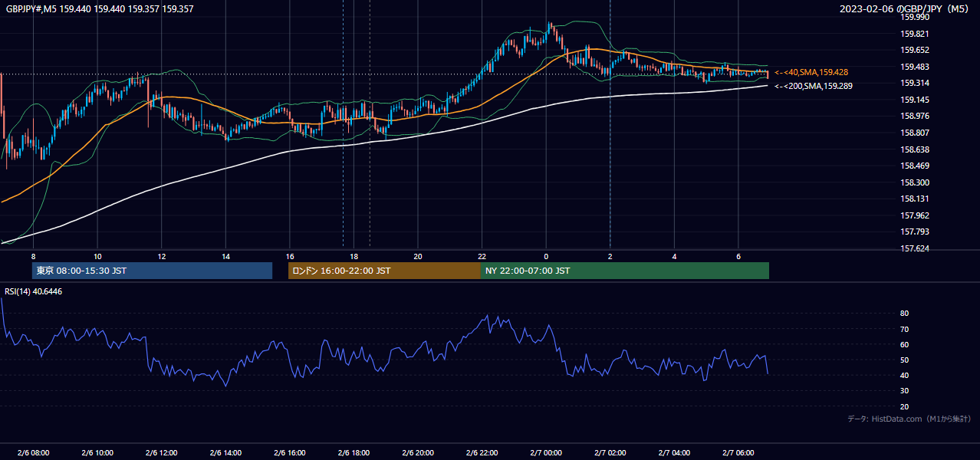Click the RSI axis level 20
980x460 pixels.
tap(904, 406)
